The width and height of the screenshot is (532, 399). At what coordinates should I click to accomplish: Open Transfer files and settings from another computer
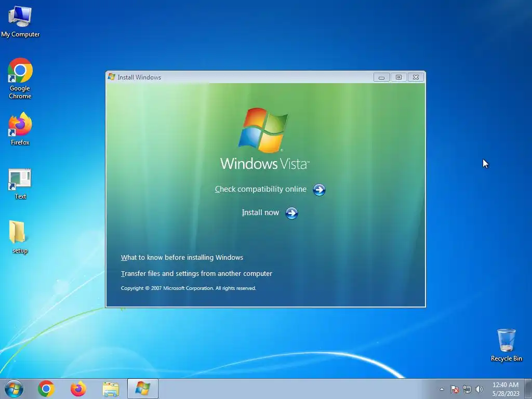click(x=196, y=273)
